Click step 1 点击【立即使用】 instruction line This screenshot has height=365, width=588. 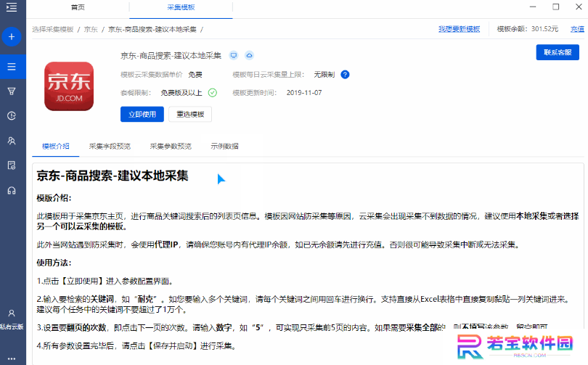point(105,281)
